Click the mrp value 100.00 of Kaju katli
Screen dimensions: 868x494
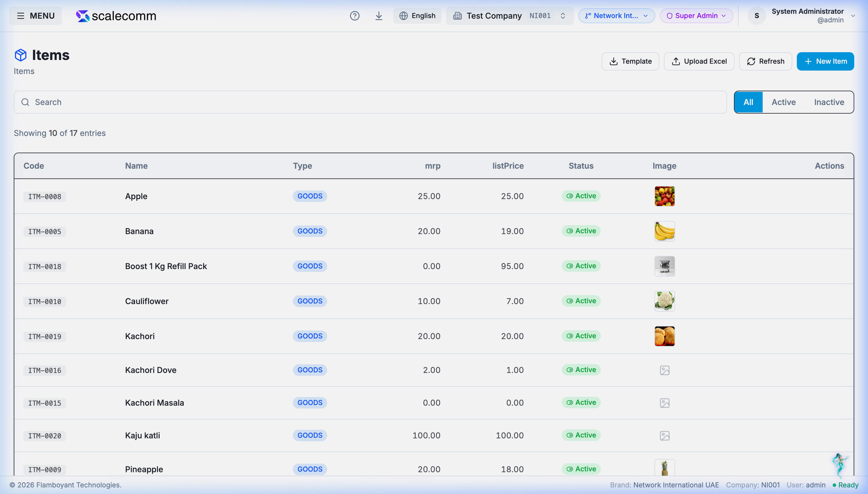point(426,435)
